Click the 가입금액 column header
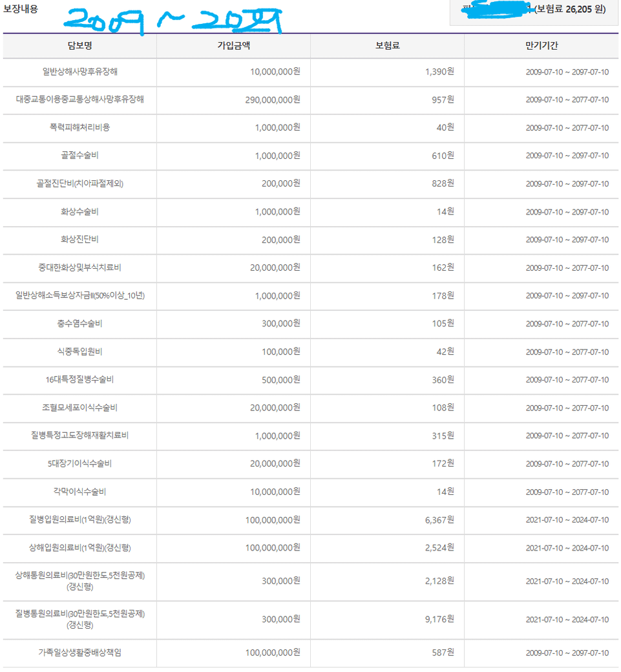 (233, 46)
